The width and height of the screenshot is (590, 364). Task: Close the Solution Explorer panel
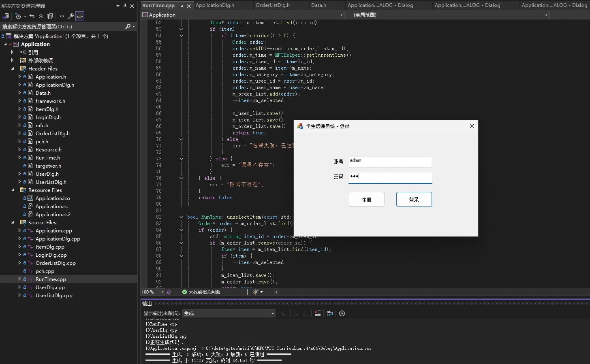(x=132, y=6)
